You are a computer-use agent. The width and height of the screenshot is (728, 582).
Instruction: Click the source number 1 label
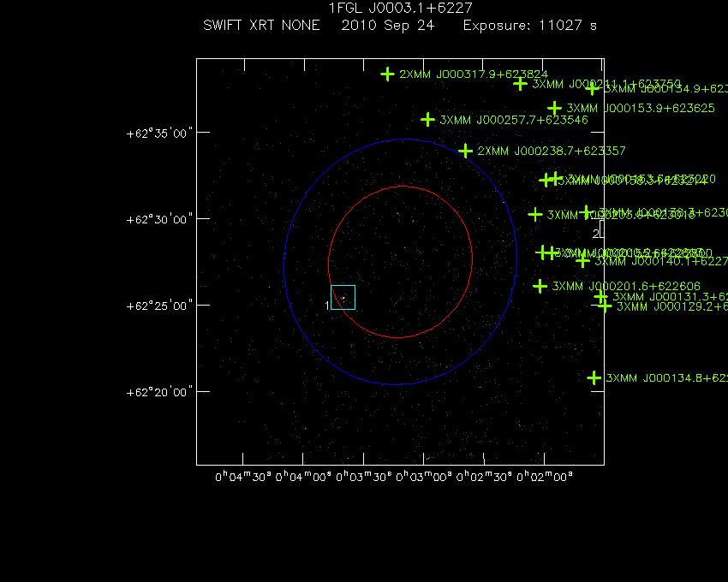pos(327,306)
